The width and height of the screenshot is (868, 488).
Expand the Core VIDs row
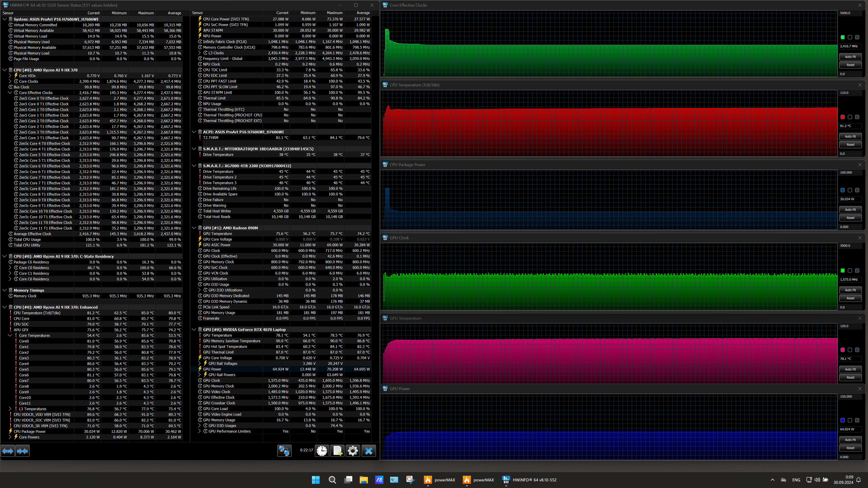pos(10,76)
